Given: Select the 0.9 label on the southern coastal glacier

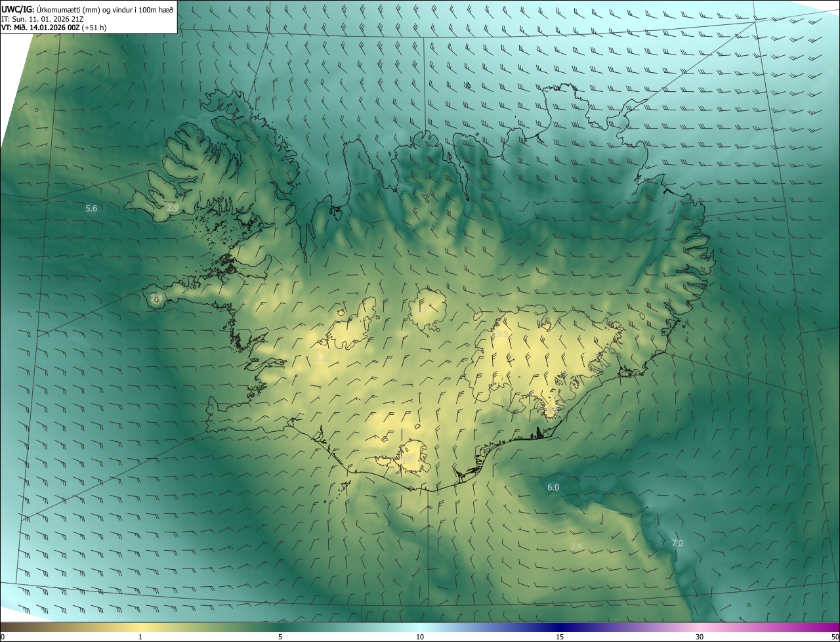Looking at the screenshot, I should coord(407,459).
